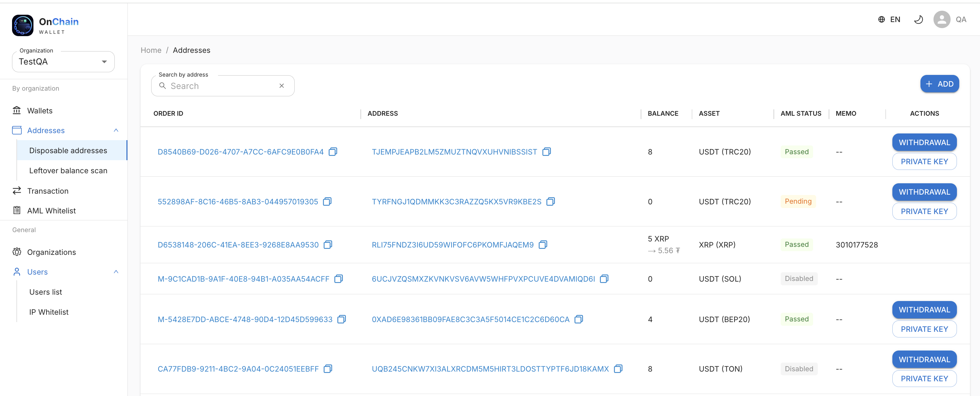
Task: Click the ADD button
Action: click(x=939, y=84)
